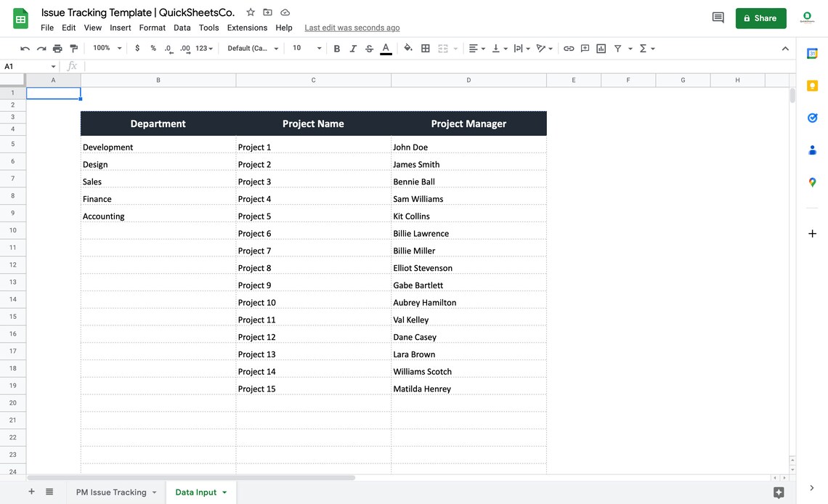Screen dimensions: 828x504
Task: Open the Extensions menu
Action: pos(247,28)
